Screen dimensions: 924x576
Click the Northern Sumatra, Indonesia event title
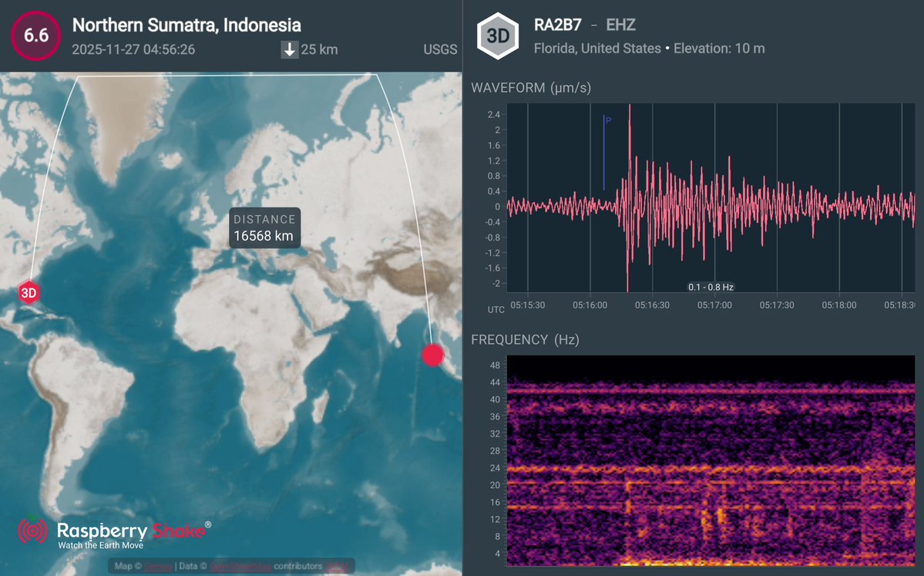click(x=185, y=25)
